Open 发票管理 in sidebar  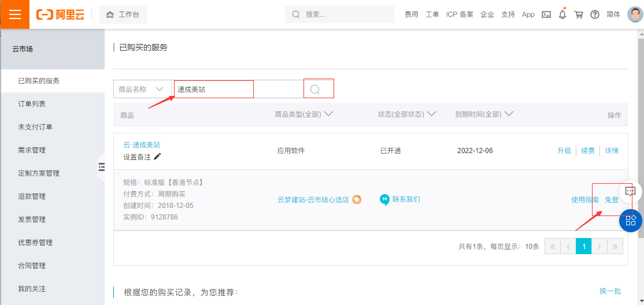(53, 219)
